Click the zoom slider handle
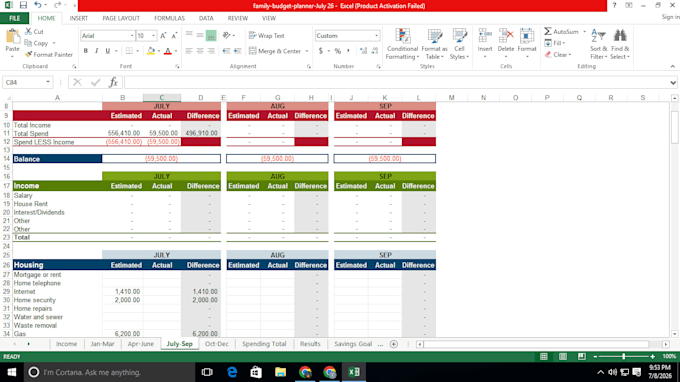Image resolution: width=680 pixels, height=382 pixels. pos(624,356)
